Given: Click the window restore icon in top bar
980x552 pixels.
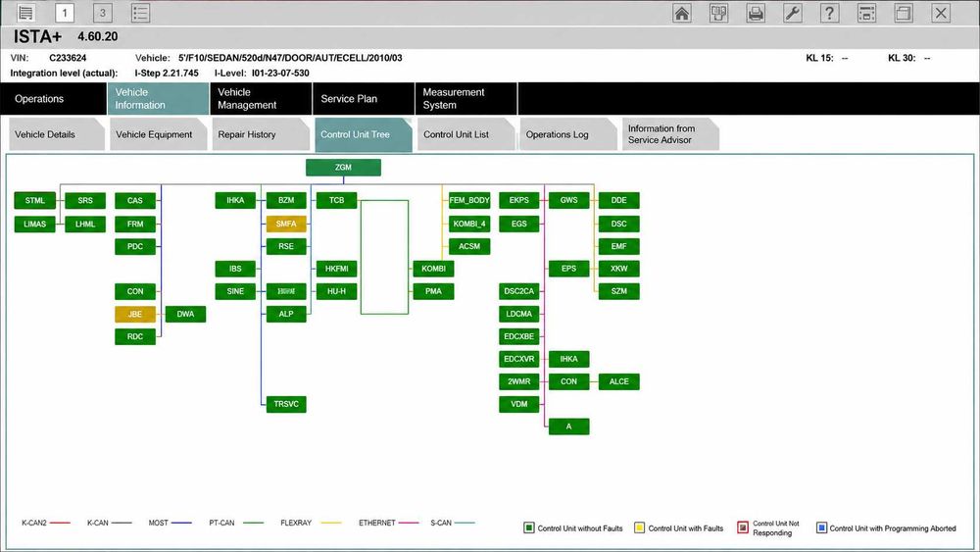Looking at the screenshot, I should pyautogui.click(x=904, y=13).
